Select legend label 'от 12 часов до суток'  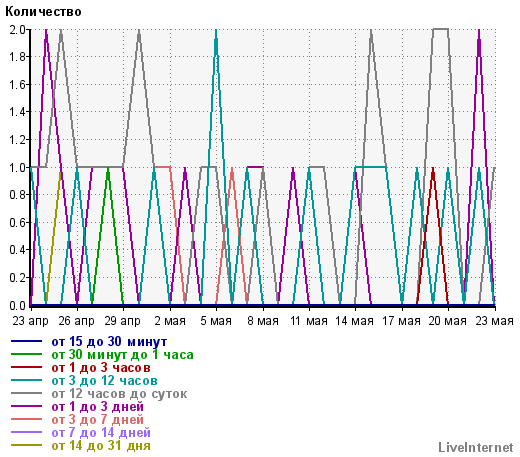(x=119, y=394)
